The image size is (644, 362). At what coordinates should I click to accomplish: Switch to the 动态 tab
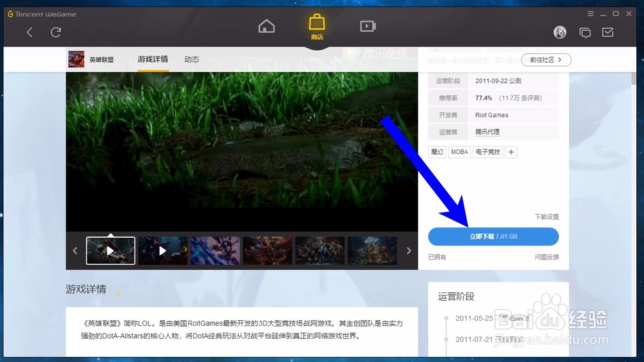point(191,59)
